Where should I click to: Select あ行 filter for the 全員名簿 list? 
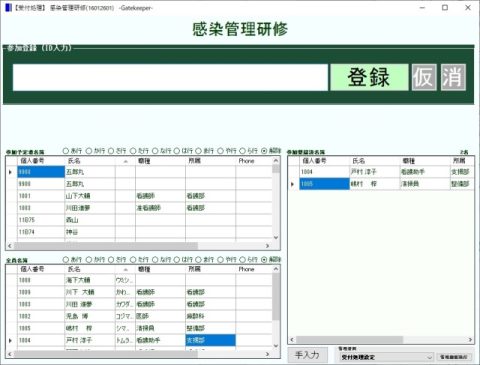pos(66,259)
